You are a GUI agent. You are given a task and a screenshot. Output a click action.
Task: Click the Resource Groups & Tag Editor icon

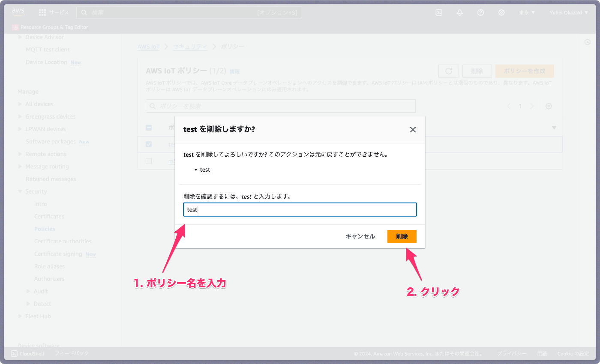[x=15, y=27]
